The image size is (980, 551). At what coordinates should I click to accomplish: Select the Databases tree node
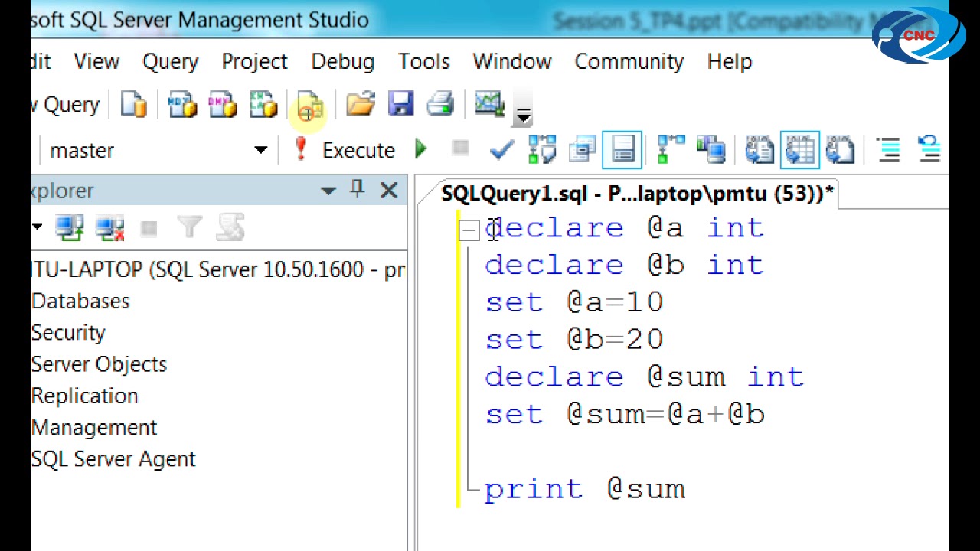point(80,302)
